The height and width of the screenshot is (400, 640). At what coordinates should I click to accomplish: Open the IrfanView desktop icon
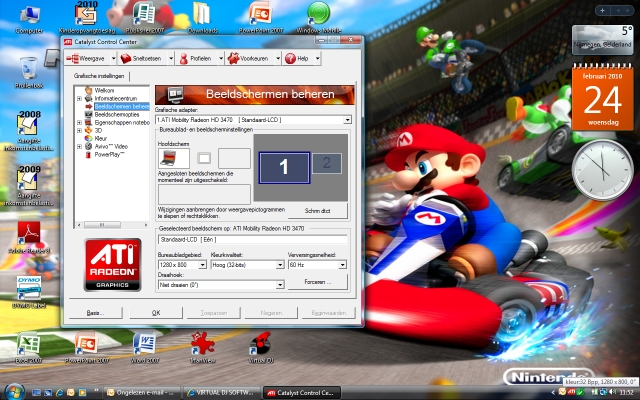tap(202, 347)
